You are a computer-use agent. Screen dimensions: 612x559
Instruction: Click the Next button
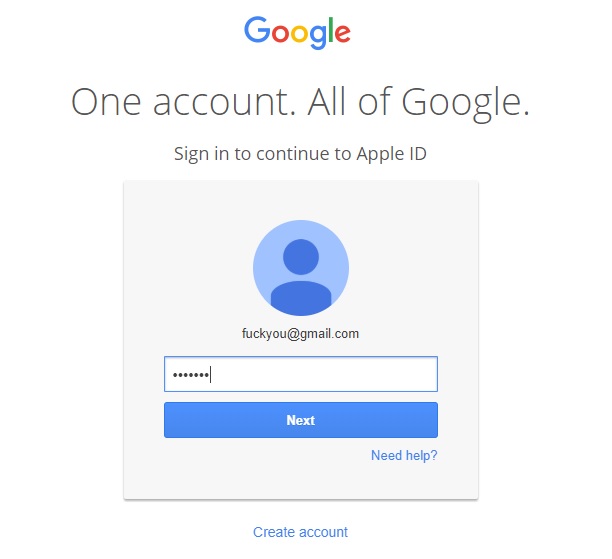click(301, 420)
